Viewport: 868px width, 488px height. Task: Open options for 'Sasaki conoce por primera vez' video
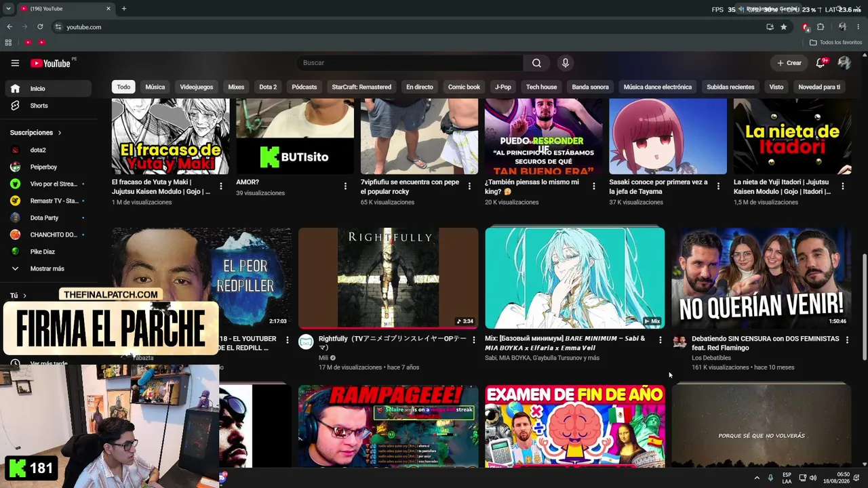click(x=719, y=186)
